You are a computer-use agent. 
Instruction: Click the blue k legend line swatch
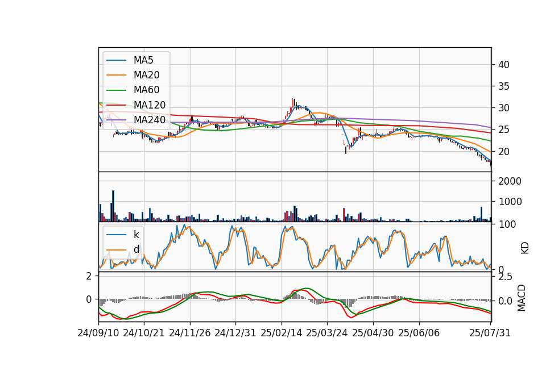116,235
